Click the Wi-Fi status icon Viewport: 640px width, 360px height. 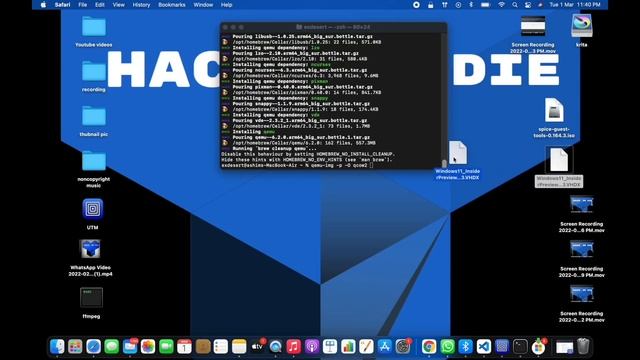click(501, 5)
